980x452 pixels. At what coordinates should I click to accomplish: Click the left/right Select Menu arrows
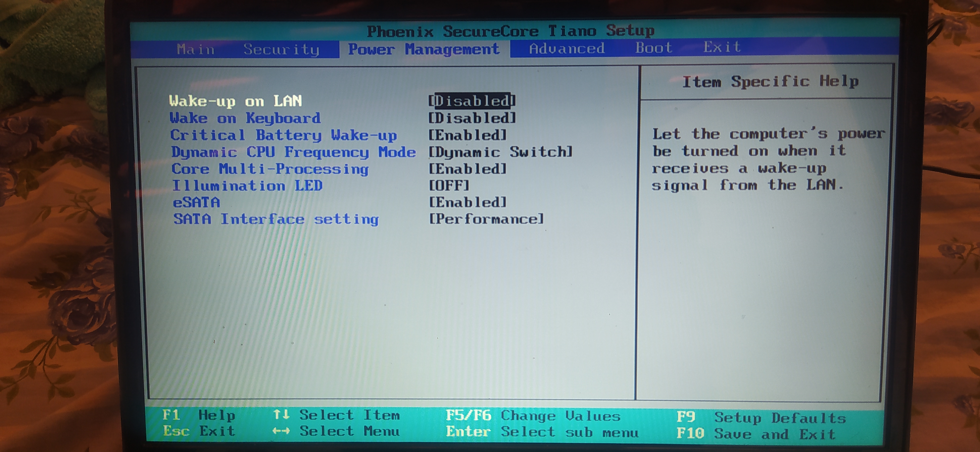(x=282, y=431)
